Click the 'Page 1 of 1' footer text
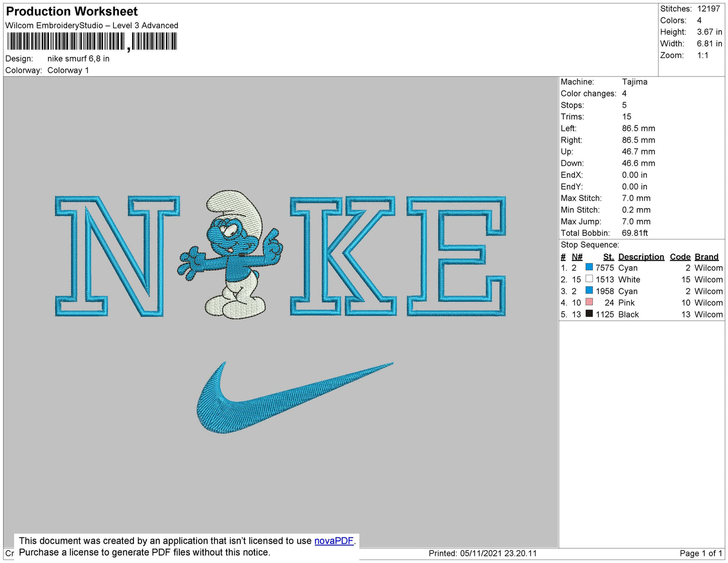Screen dimensions: 728x563 tap(701, 553)
